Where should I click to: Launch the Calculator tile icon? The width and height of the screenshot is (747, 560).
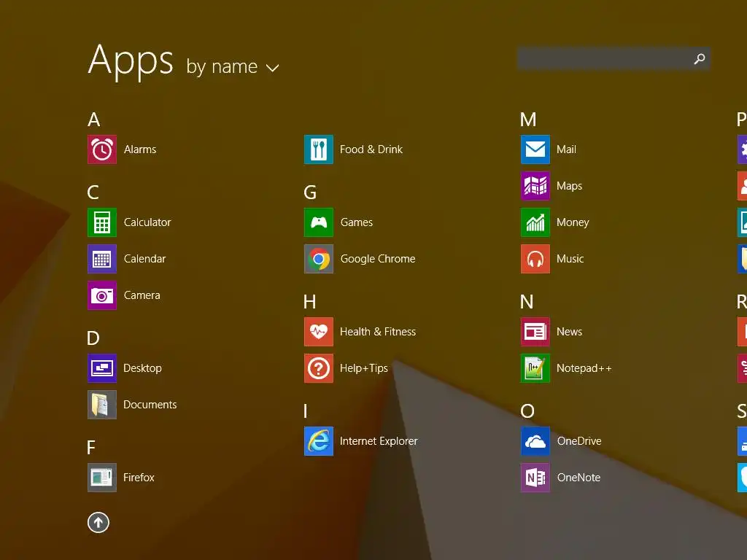click(x=102, y=222)
